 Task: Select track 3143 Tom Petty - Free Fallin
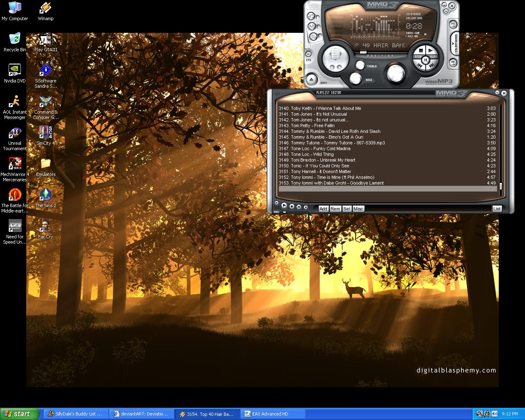388,126
